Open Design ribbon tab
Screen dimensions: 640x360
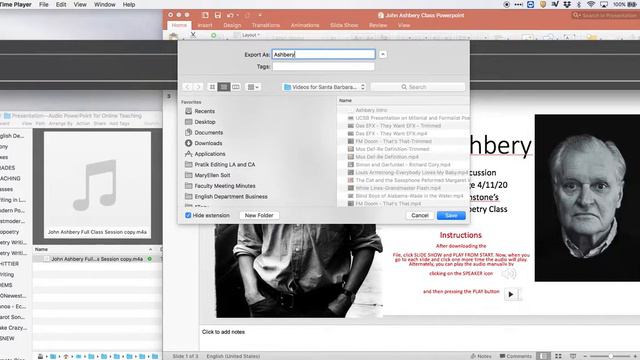[x=232, y=25]
